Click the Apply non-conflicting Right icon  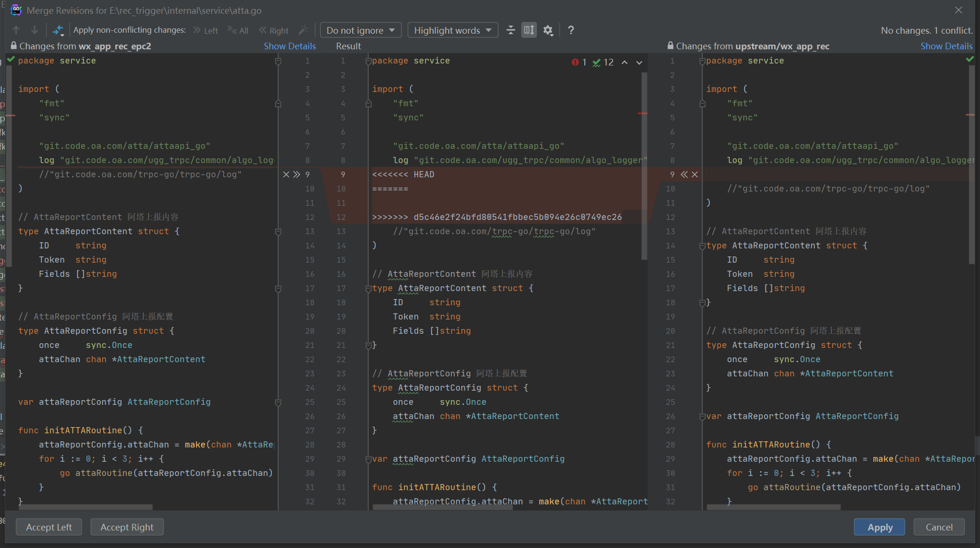[x=272, y=29]
